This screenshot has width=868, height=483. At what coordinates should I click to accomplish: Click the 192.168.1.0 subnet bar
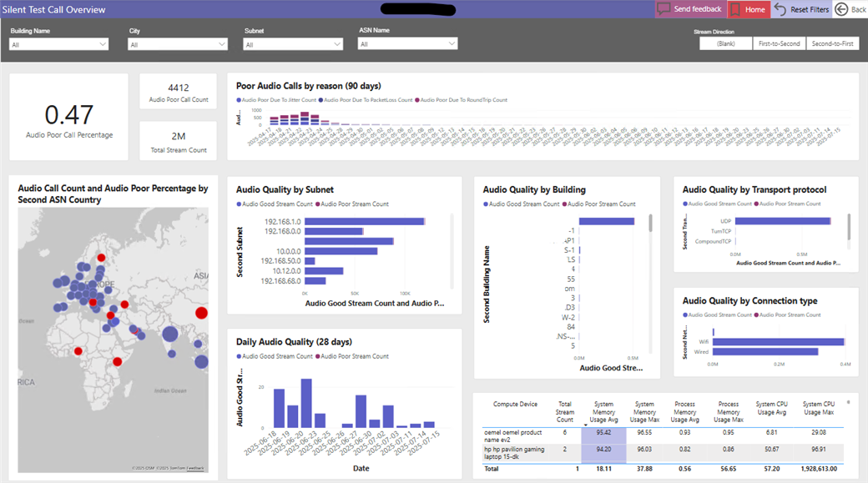pyautogui.click(x=364, y=221)
